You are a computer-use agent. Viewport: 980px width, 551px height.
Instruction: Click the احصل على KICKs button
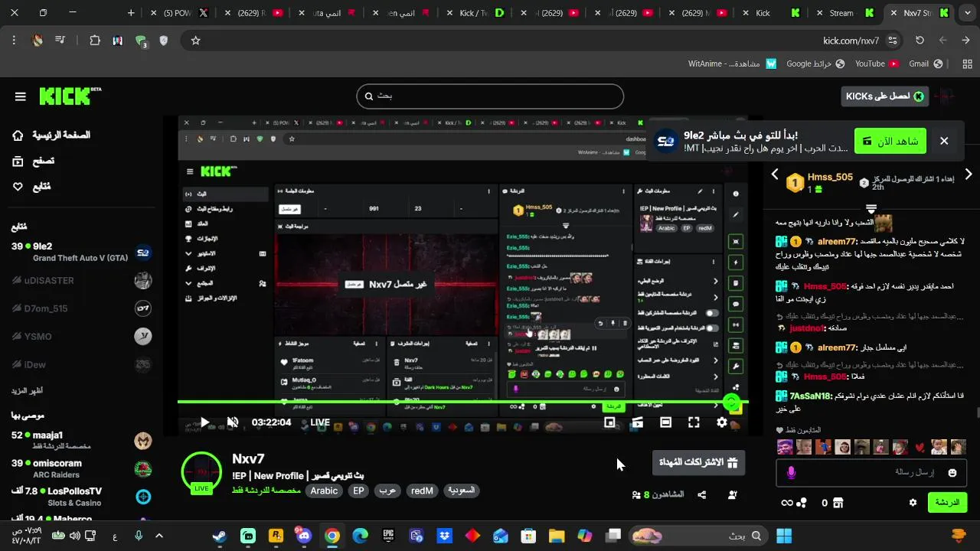(884, 96)
